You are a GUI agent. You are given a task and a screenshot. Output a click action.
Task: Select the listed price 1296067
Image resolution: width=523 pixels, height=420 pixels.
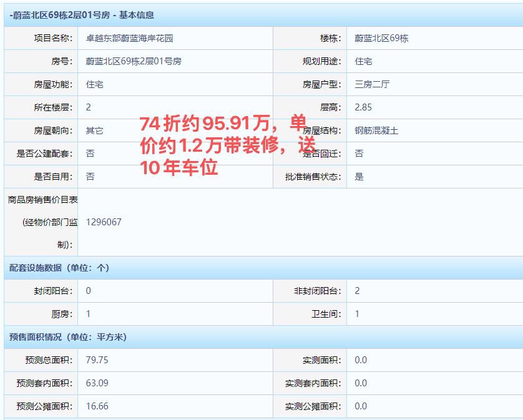(104, 222)
